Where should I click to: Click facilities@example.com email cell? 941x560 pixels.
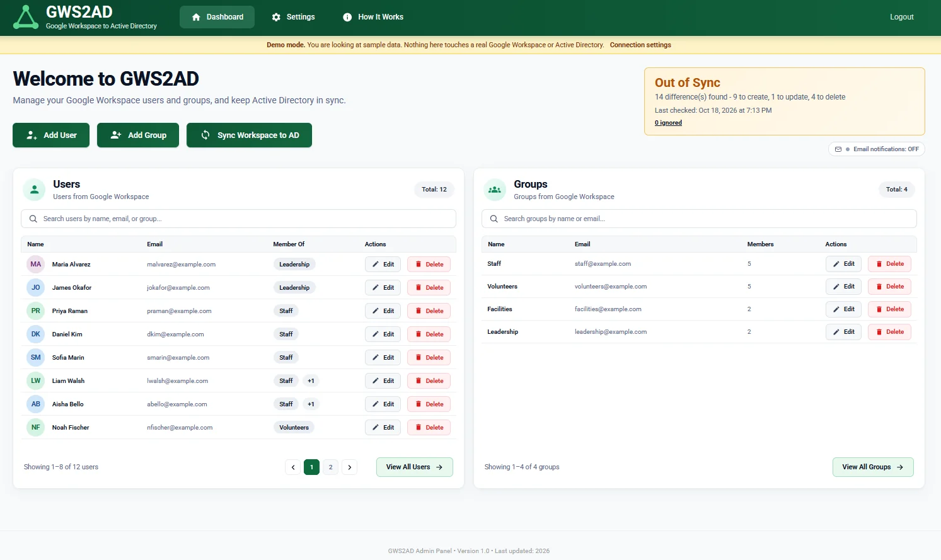(608, 309)
